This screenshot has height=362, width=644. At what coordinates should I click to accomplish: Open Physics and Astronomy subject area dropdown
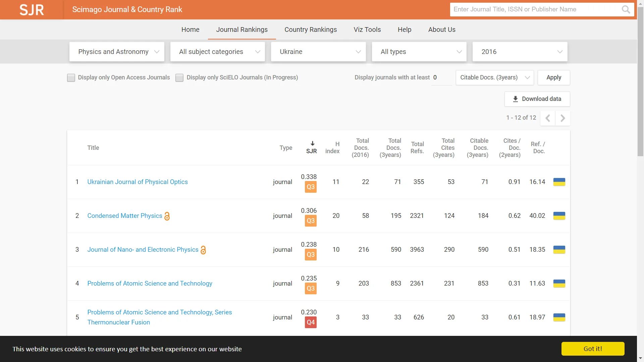117,52
